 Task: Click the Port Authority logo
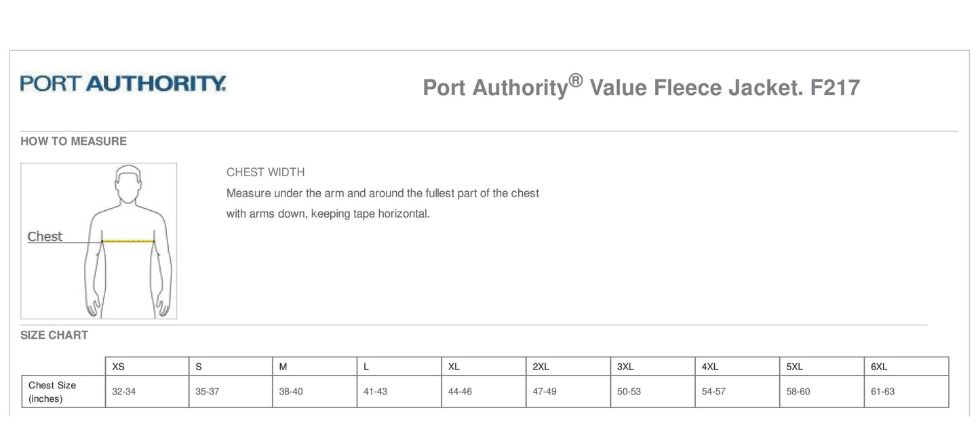coord(123,84)
